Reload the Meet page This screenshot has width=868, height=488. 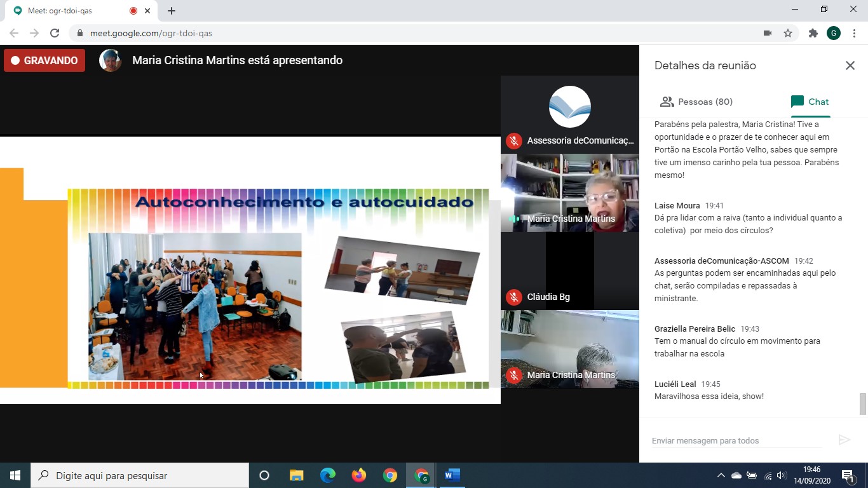55,33
